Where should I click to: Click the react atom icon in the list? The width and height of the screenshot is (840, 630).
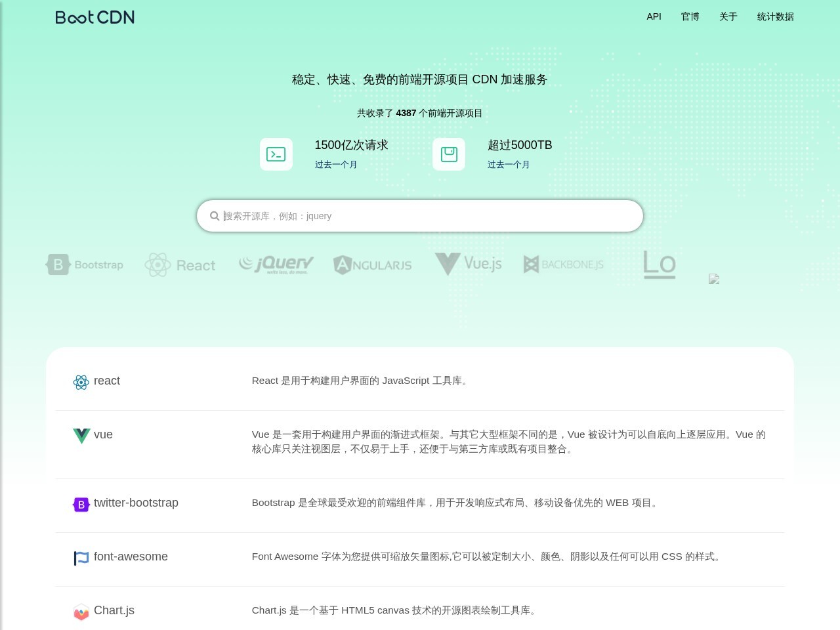pyautogui.click(x=81, y=382)
